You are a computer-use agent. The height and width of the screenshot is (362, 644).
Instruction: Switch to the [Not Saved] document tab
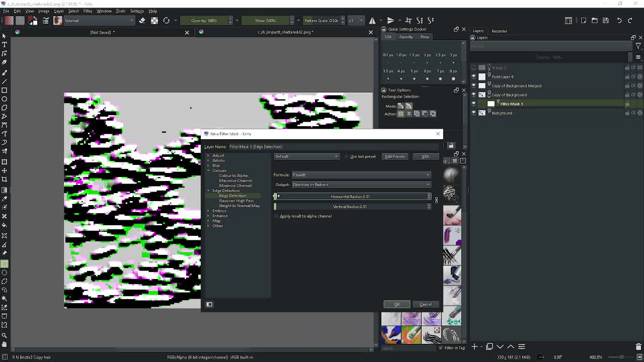click(x=103, y=32)
